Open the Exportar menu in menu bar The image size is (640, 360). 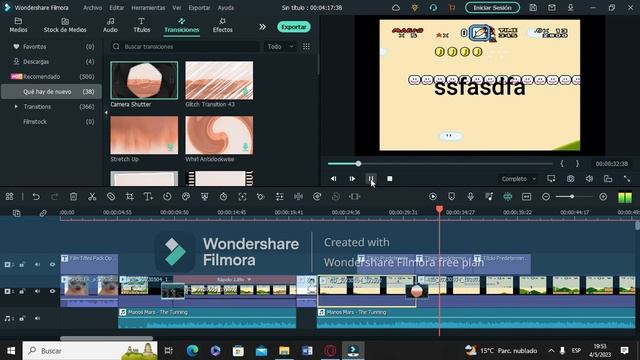199,8
